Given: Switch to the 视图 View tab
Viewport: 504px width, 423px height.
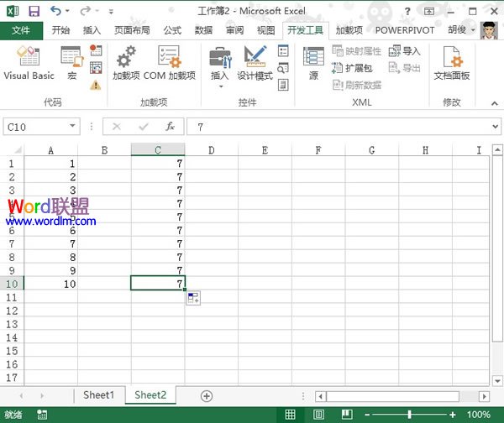Looking at the screenshot, I should tap(265, 30).
